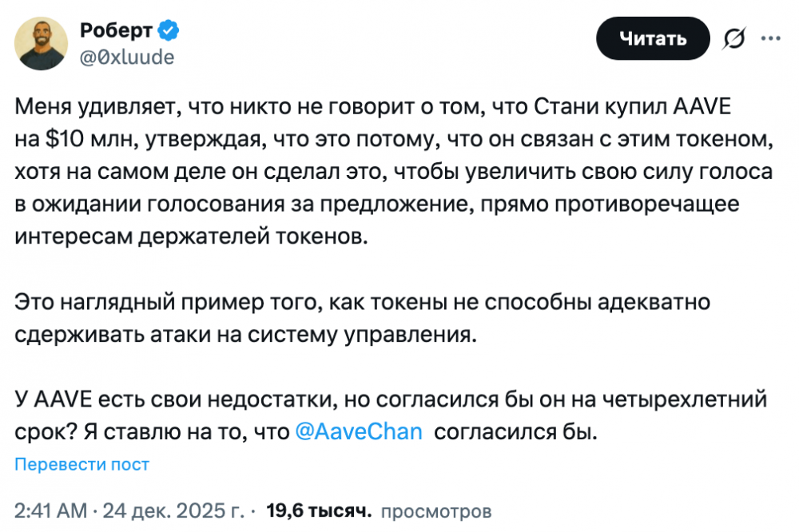
Task: Follow the @AaveChan mention link
Action: click(359, 432)
